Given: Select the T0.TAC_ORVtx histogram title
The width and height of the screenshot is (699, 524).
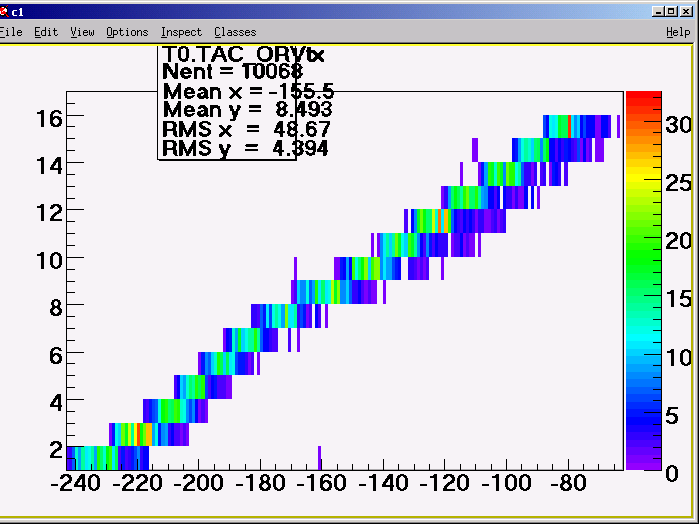Looking at the screenshot, I should point(243,54).
